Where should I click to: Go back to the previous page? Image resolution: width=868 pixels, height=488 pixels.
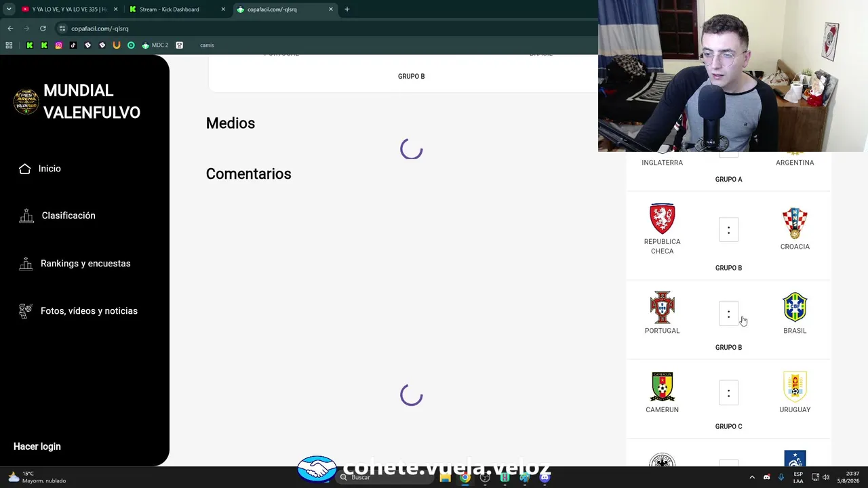[x=10, y=28]
